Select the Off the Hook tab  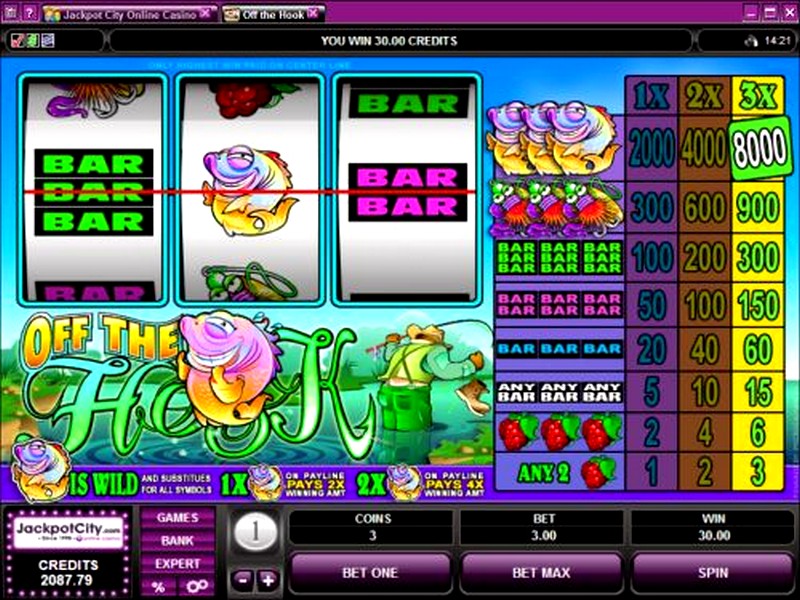pos(272,14)
